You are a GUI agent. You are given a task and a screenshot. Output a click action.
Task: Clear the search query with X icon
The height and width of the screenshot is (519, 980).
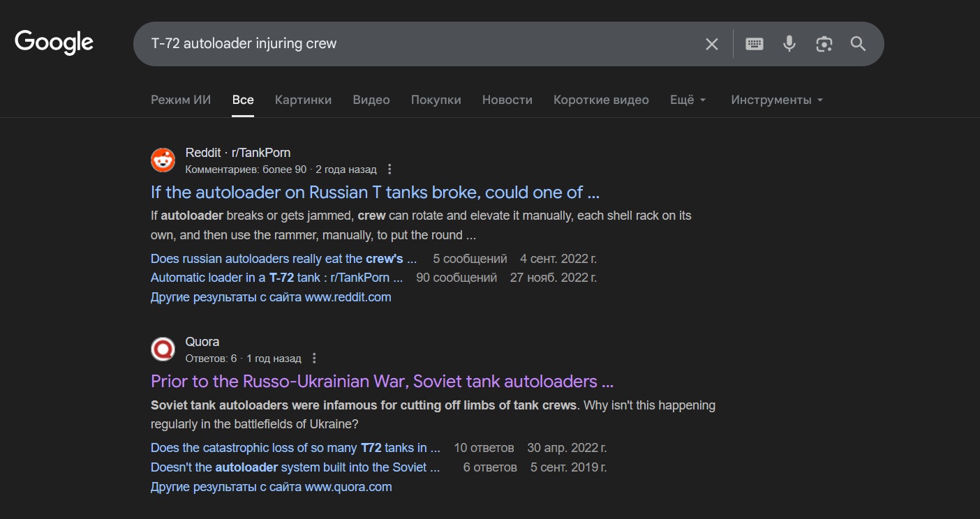click(711, 44)
